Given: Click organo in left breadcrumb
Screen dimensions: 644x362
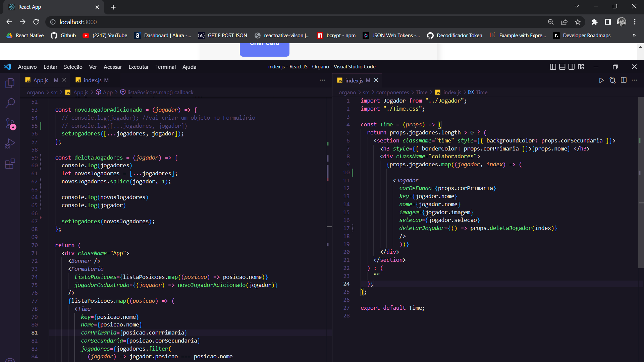Looking at the screenshot, I should pos(35,92).
